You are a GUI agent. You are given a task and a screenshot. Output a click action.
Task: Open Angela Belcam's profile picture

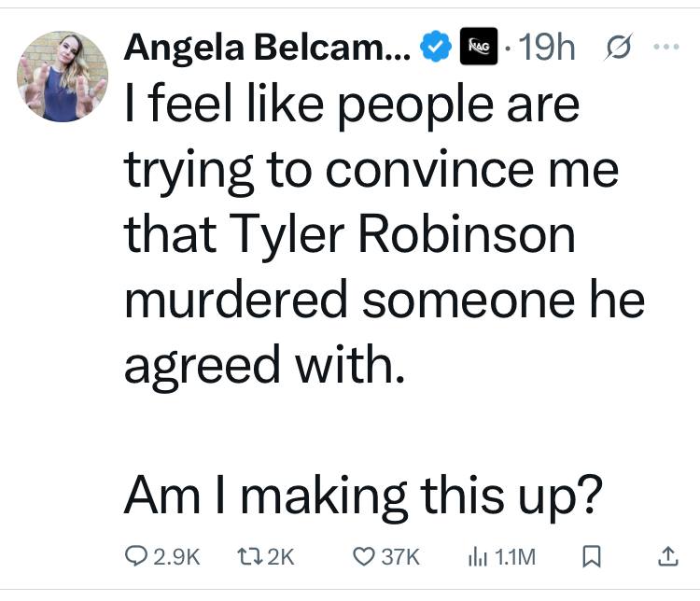(63, 77)
